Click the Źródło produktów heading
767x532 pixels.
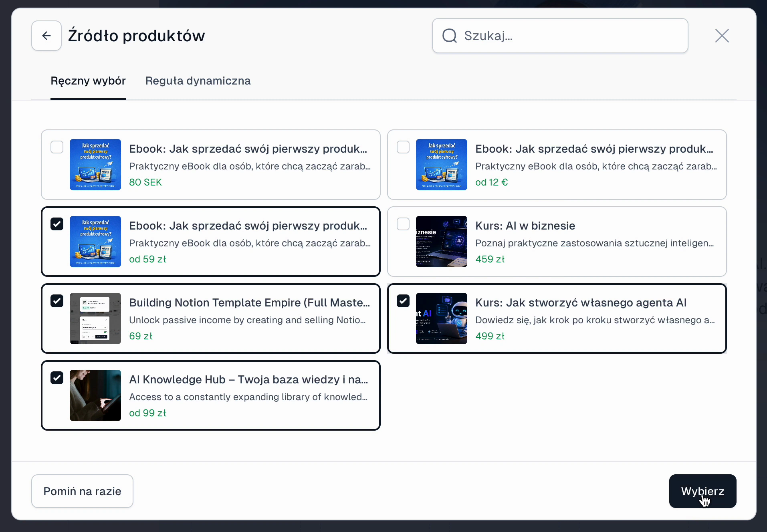tap(136, 36)
